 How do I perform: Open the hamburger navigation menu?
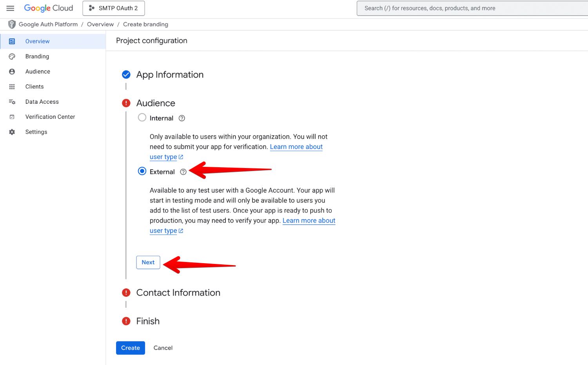pos(11,8)
